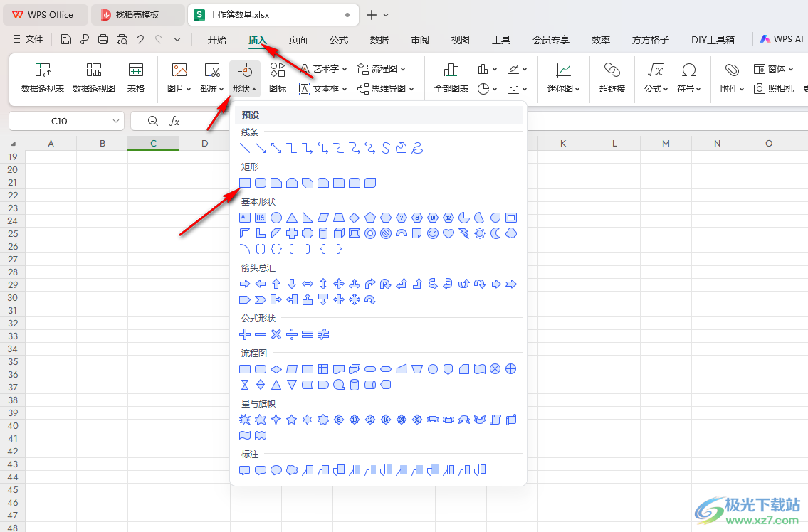Click the column K header

pos(563,143)
